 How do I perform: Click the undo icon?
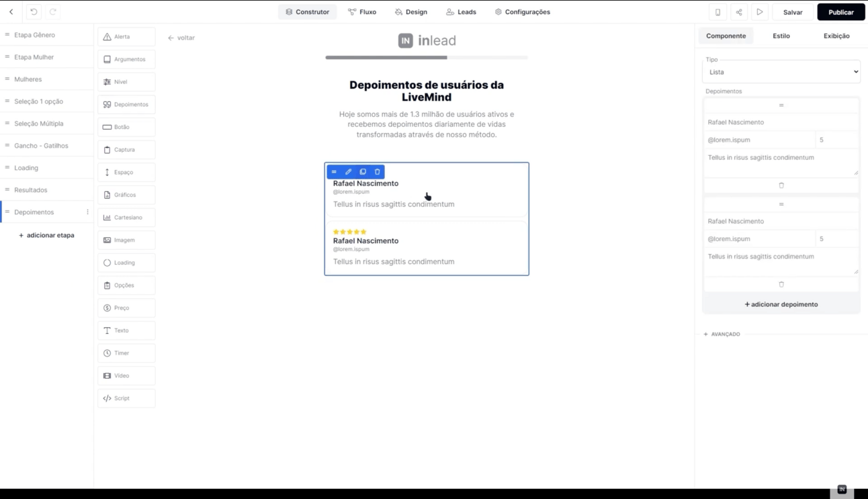pyautogui.click(x=34, y=12)
